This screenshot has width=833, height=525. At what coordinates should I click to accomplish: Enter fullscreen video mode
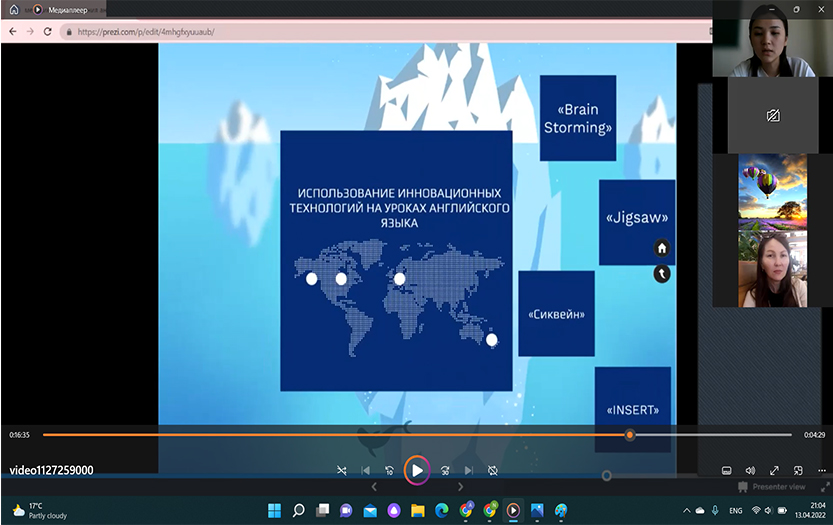(774, 470)
